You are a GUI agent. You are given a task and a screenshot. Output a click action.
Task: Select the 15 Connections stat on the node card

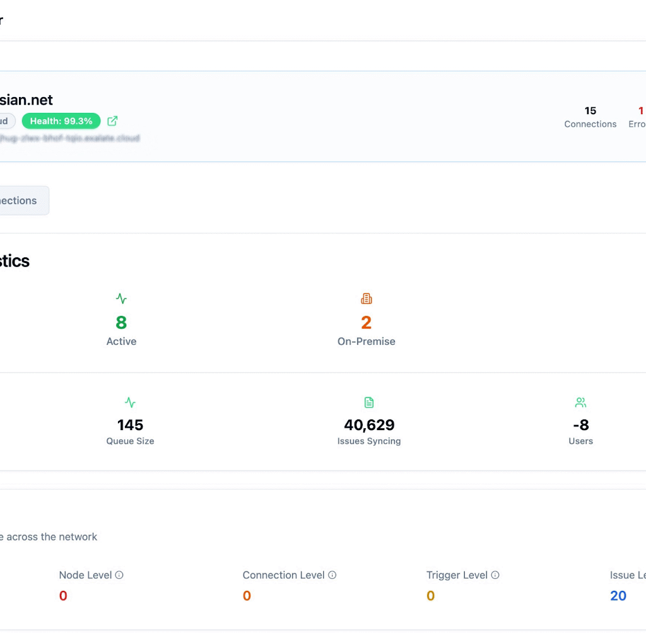click(590, 117)
